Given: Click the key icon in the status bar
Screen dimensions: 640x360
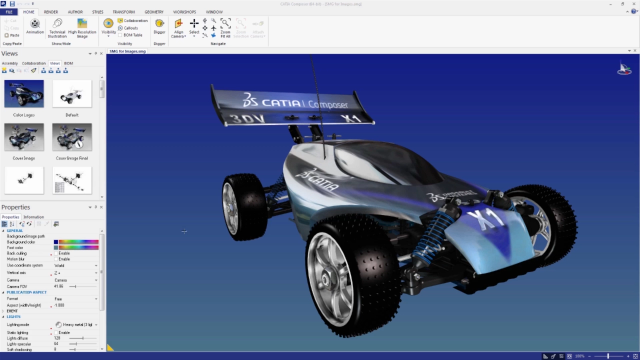Looking at the screenshot, I should tap(553, 356).
